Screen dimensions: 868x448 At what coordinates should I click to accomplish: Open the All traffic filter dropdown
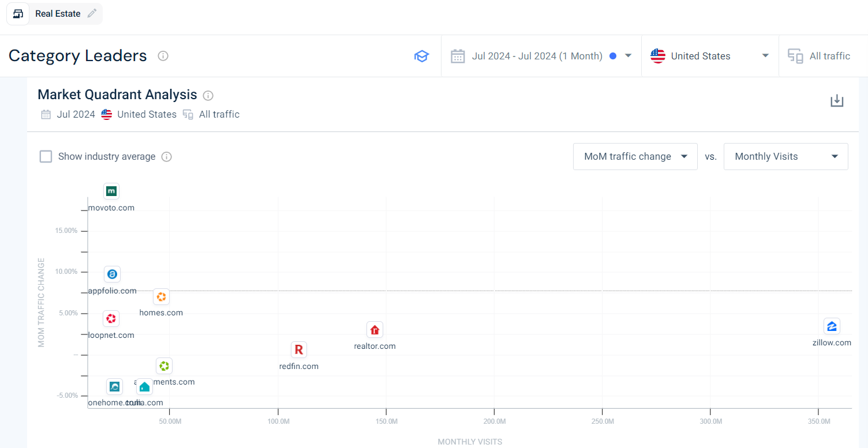(x=823, y=56)
